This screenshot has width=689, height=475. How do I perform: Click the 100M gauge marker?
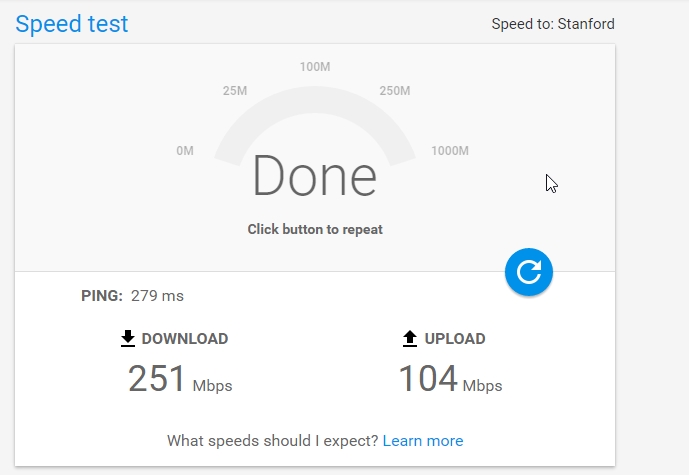(315, 67)
